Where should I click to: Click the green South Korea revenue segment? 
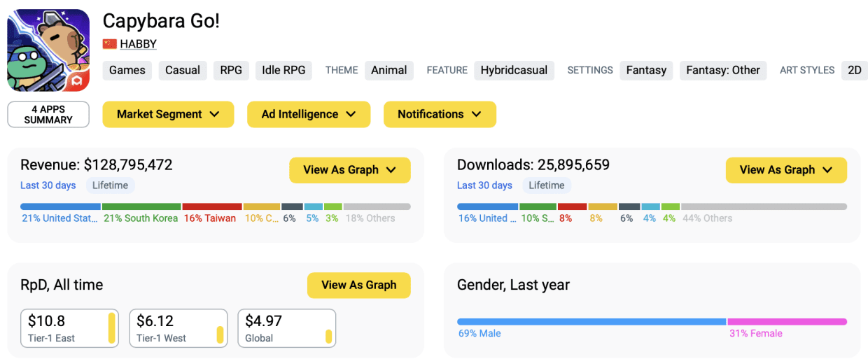pyautogui.click(x=141, y=207)
